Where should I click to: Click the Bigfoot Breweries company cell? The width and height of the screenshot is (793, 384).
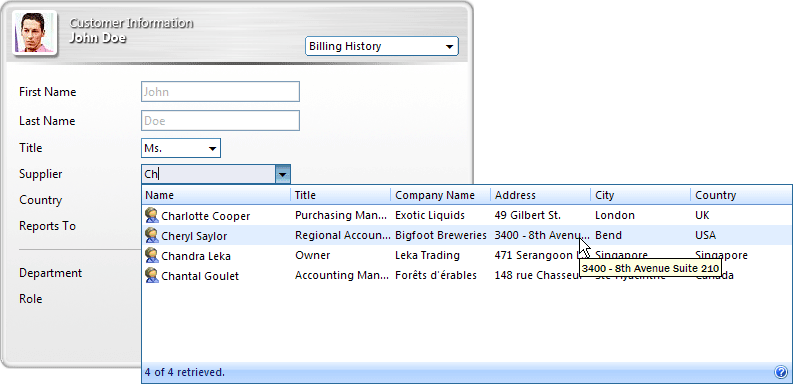tap(440, 235)
